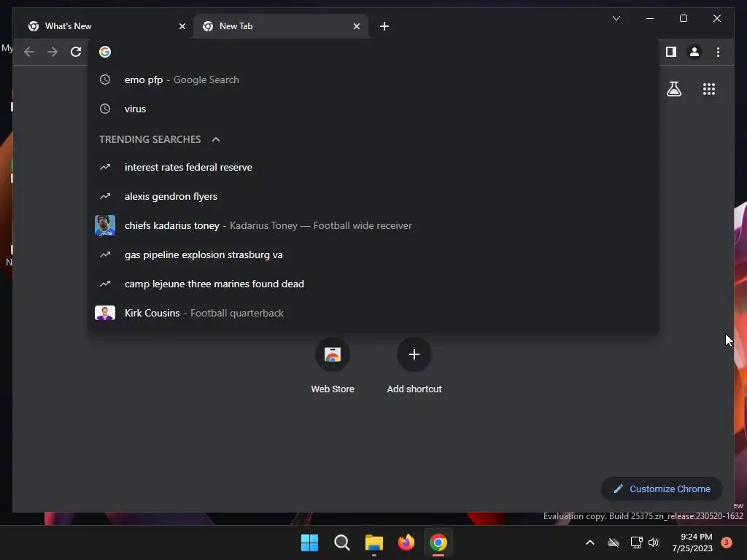Select 'interest rates federal reserve' suggestion

pos(373,167)
